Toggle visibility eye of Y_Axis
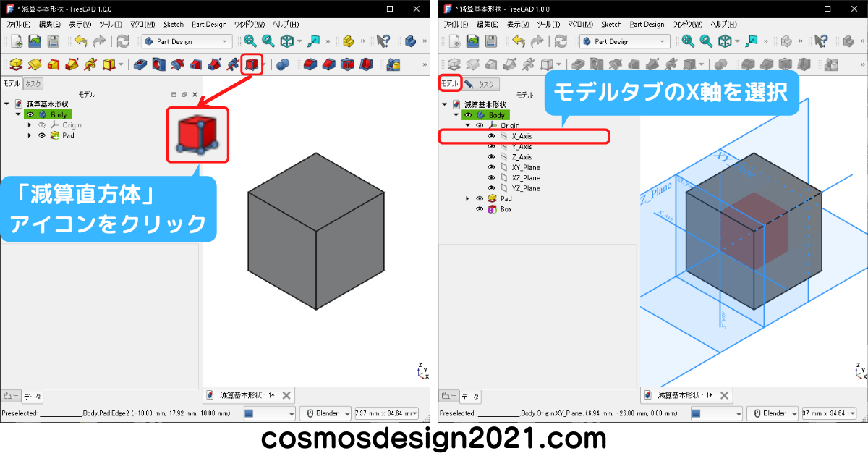 (491, 146)
